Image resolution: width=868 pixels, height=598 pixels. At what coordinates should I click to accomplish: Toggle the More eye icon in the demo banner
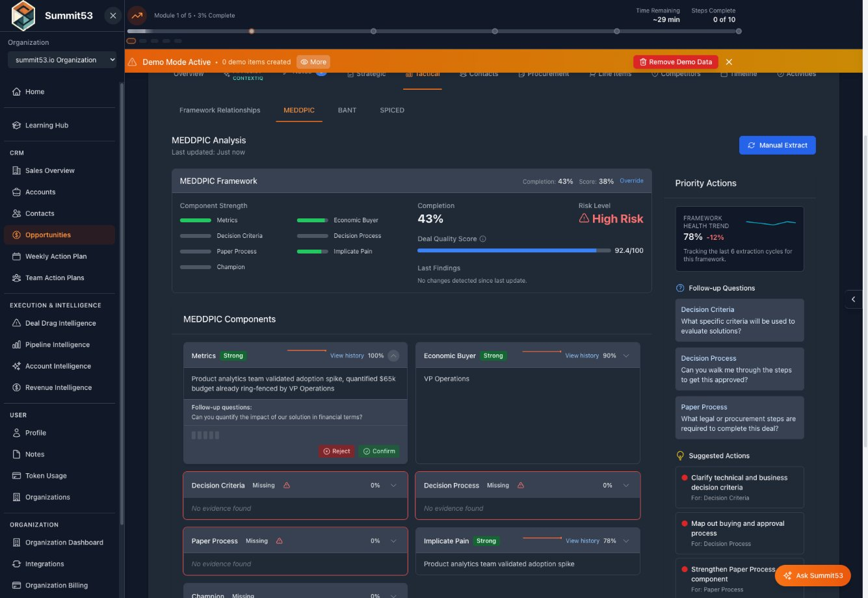click(313, 62)
